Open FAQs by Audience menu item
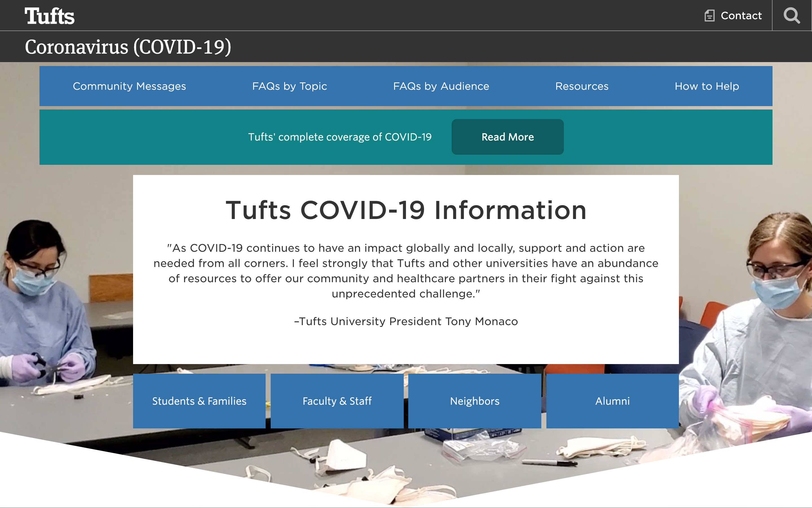 pyautogui.click(x=441, y=86)
